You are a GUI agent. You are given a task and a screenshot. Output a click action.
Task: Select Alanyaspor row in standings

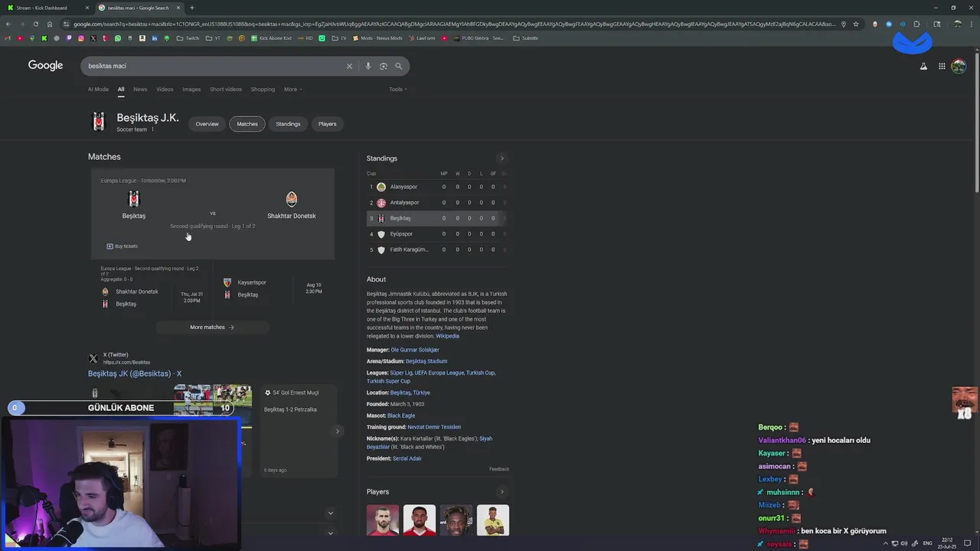coord(436,187)
